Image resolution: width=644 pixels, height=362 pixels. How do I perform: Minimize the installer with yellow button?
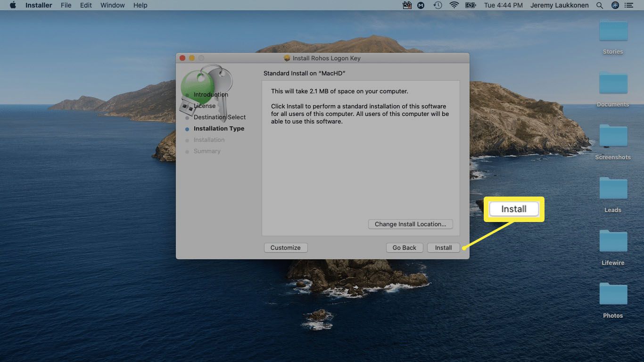(x=192, y=58)
